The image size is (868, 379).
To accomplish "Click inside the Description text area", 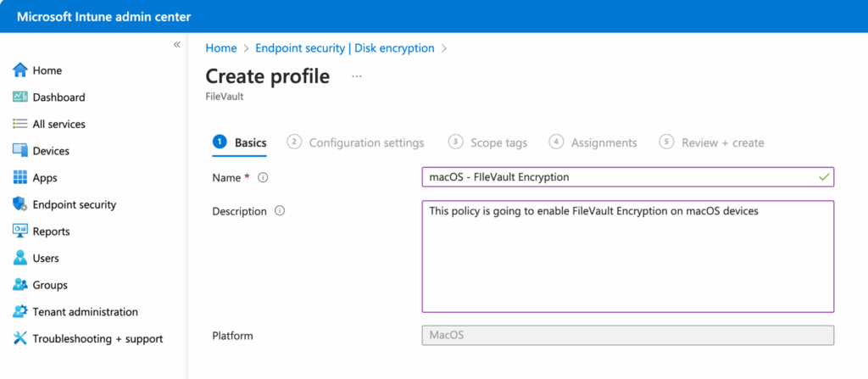I will [x=627, y=263].
